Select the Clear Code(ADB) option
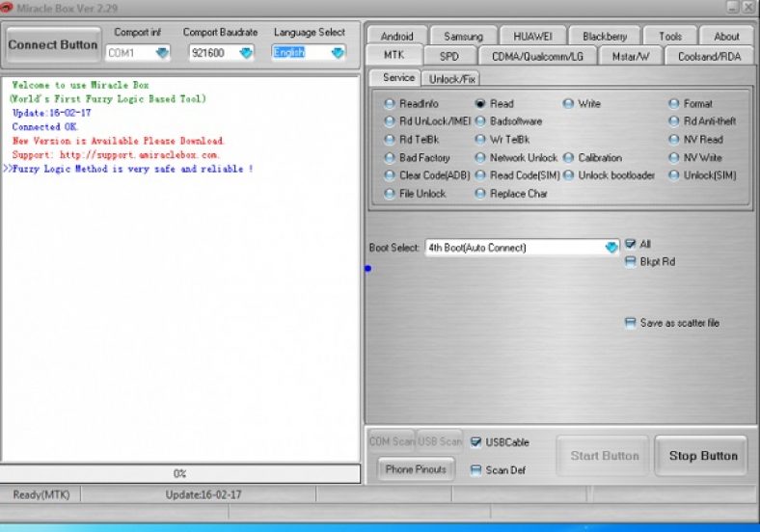The height and width of the screenshot is (532, 760). (x=426, y=175)
